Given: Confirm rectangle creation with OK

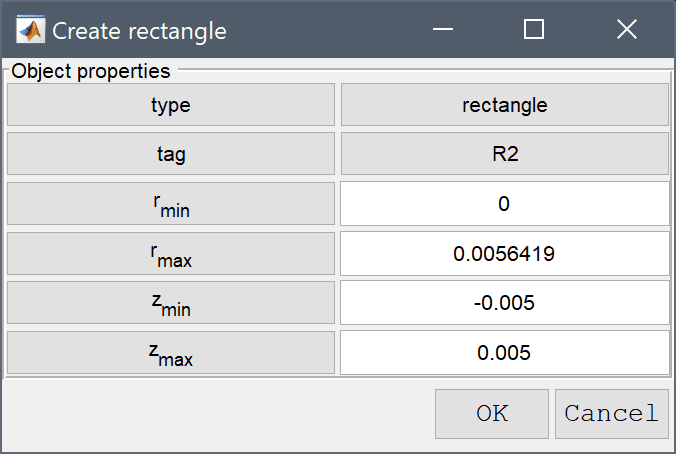Looking at the screenshot, I should pos(491,414).
